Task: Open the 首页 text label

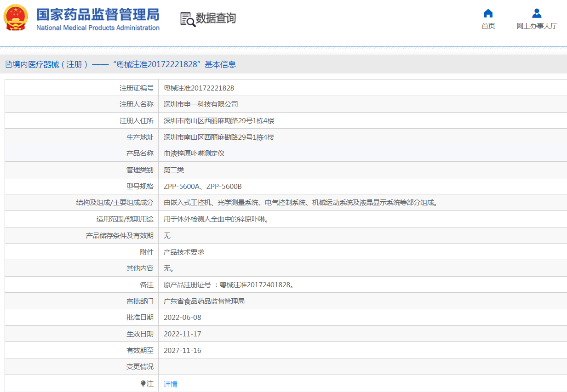Action: 488,26
